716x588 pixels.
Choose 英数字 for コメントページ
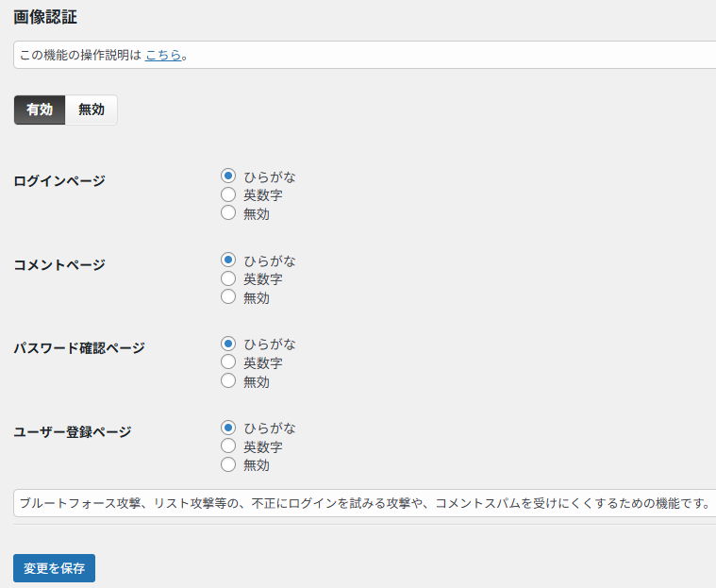click(x=227, y=278)
